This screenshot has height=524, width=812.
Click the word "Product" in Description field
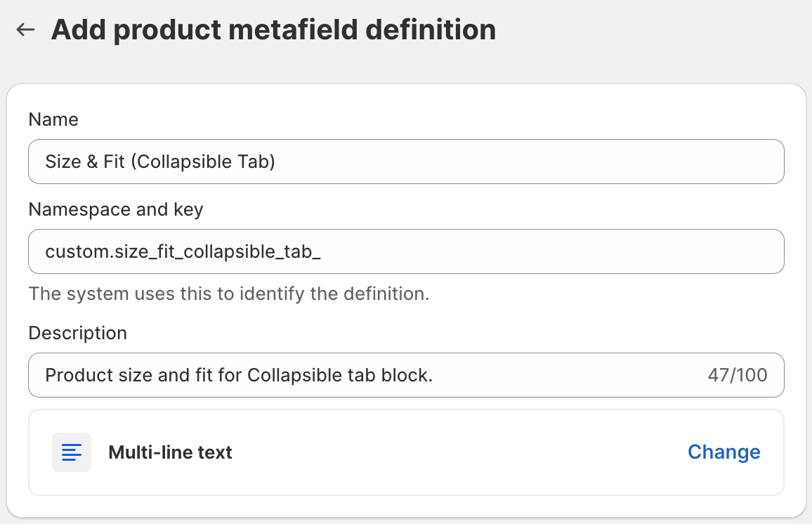coord(74,375)
